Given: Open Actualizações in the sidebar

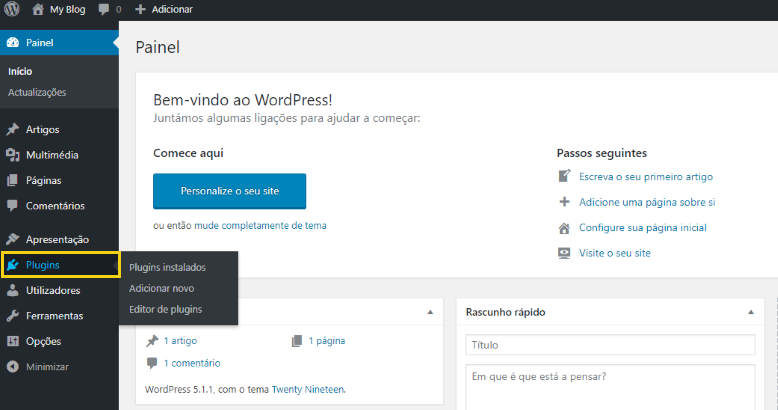Looking at the screenshot, I should [x=37, y=92].
